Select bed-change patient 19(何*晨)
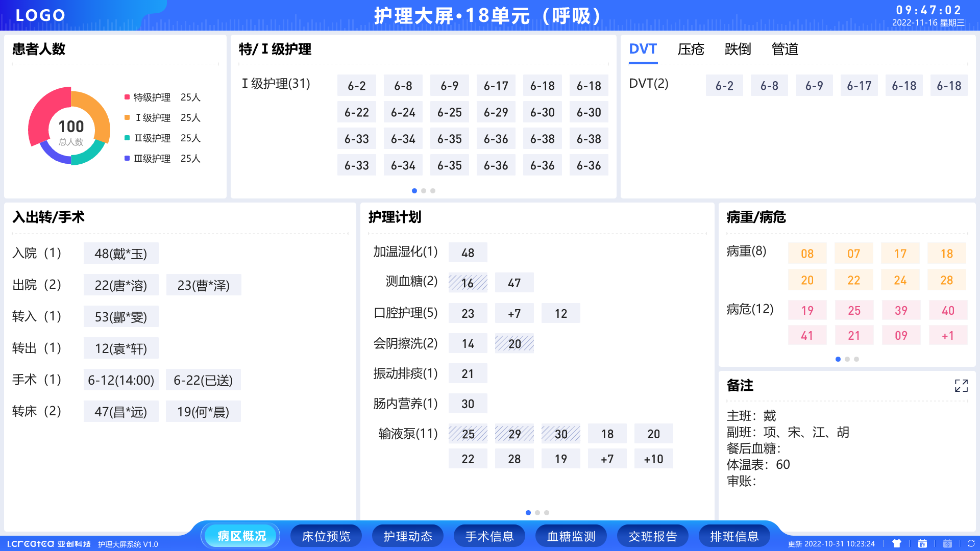The width and height of the screenshot is (980, 551). pos(203,412)
